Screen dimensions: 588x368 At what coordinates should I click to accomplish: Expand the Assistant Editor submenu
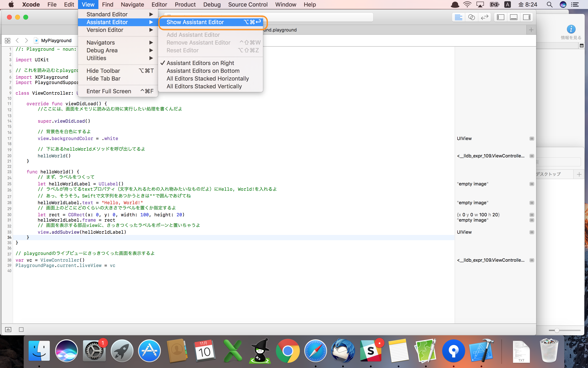pos(118,22)
